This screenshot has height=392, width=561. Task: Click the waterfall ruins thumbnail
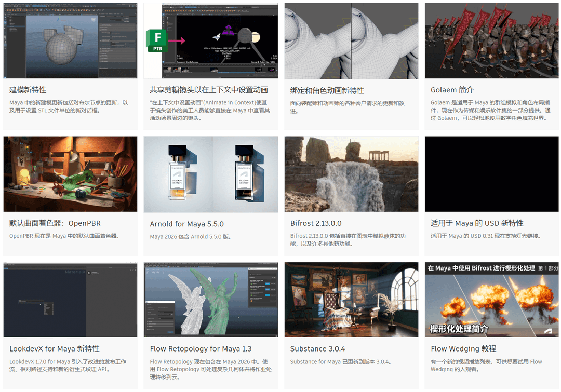click(x=351, y=174)
